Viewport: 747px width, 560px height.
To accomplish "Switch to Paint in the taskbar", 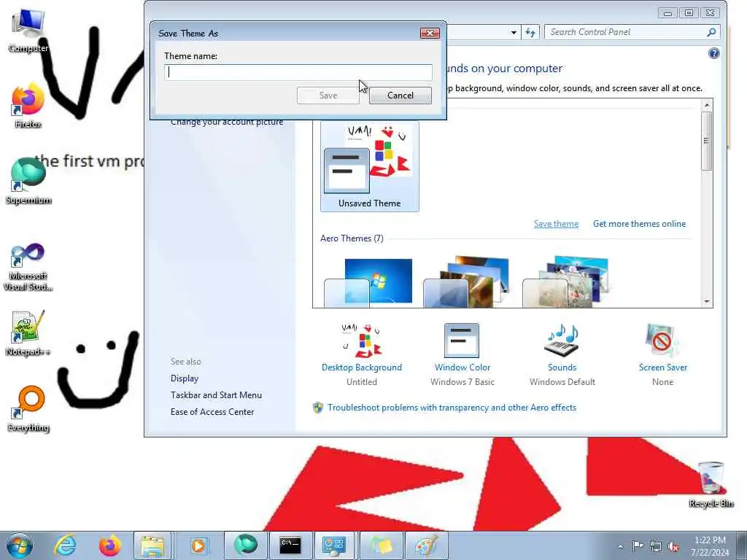I will coord(426,545).
